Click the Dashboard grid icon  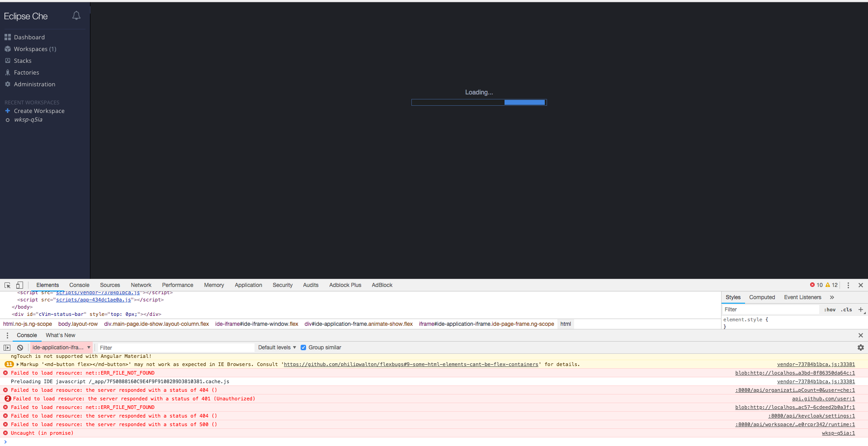coord(8,37)
